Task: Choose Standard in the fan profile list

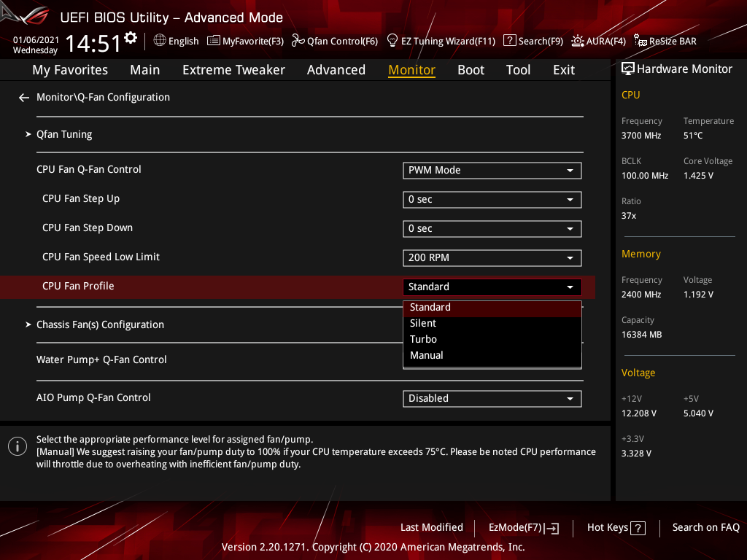Action: tap(492, 308)
